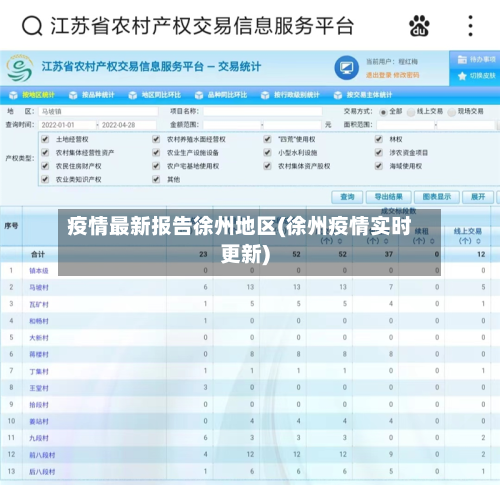
Task: Open the 后八段村 link
Action: [x=42, y=471]
